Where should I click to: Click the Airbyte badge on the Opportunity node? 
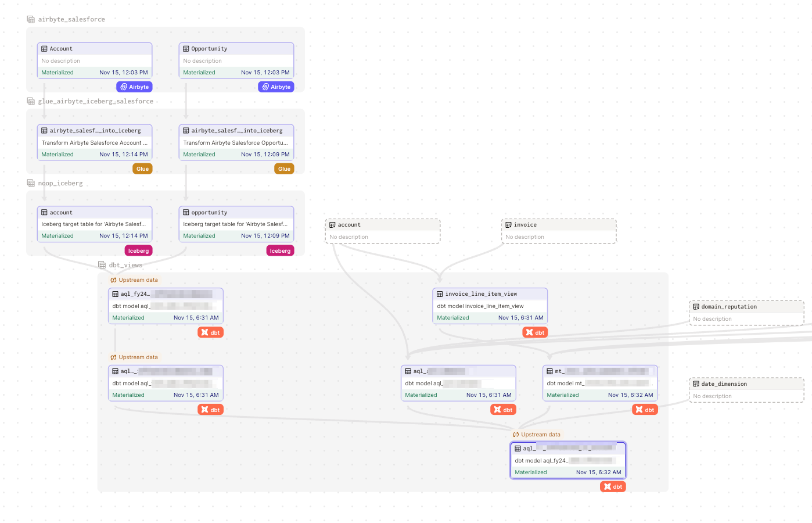(x=276, y=87)
